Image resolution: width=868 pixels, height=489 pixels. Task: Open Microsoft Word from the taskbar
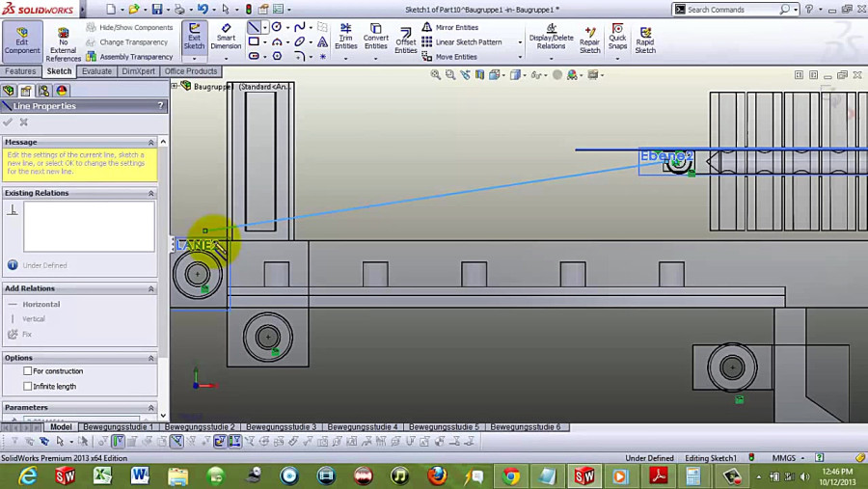pos(140,475)
